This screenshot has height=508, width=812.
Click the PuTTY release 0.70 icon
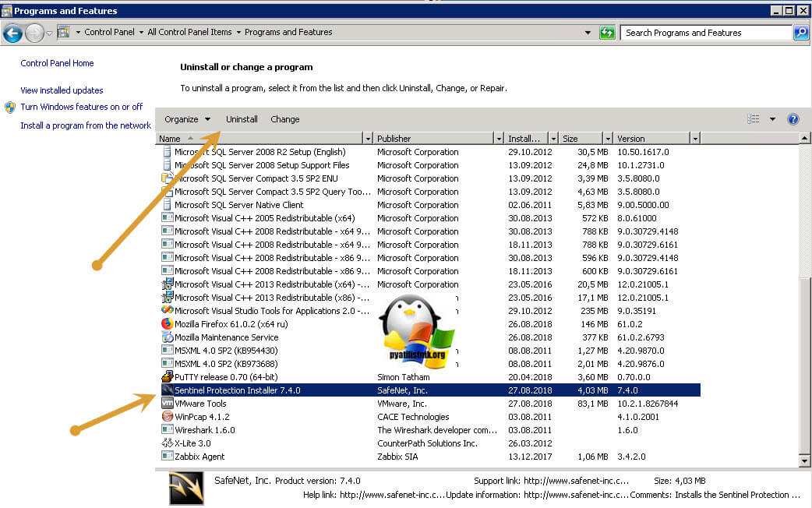[x=167, y=377]
